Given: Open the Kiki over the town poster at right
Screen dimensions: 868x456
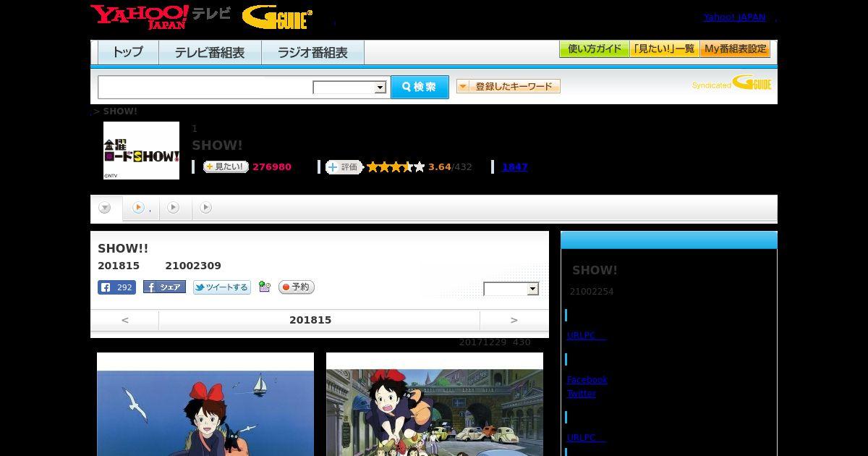Looking at the screenshot, I should point(435,404).
